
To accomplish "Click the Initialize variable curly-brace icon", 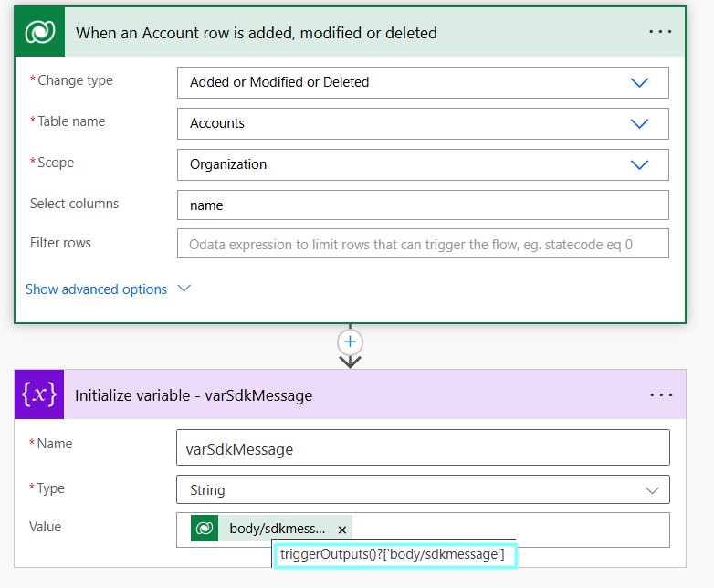I will click(39, 394).
